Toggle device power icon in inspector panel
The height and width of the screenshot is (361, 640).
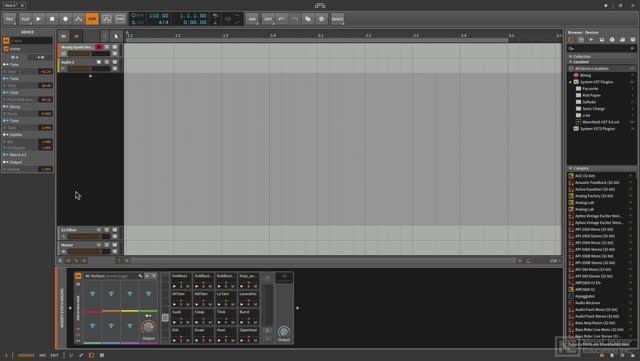[6, 41]
